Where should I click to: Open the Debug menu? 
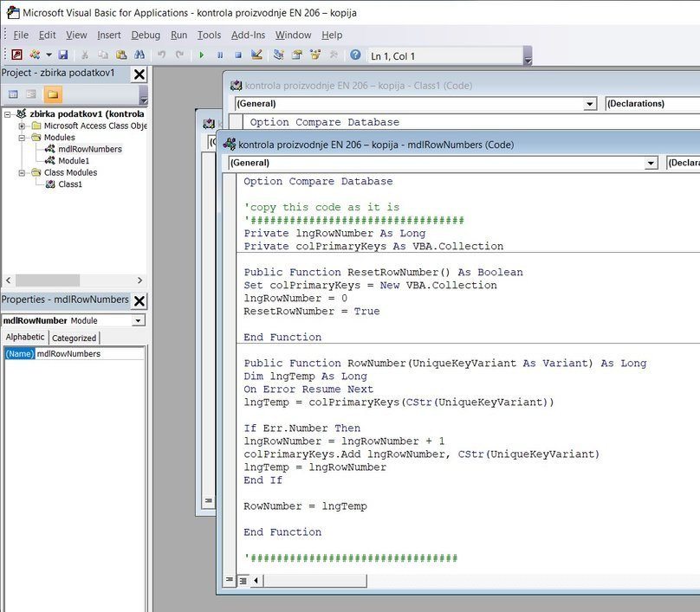click(146, 35)
